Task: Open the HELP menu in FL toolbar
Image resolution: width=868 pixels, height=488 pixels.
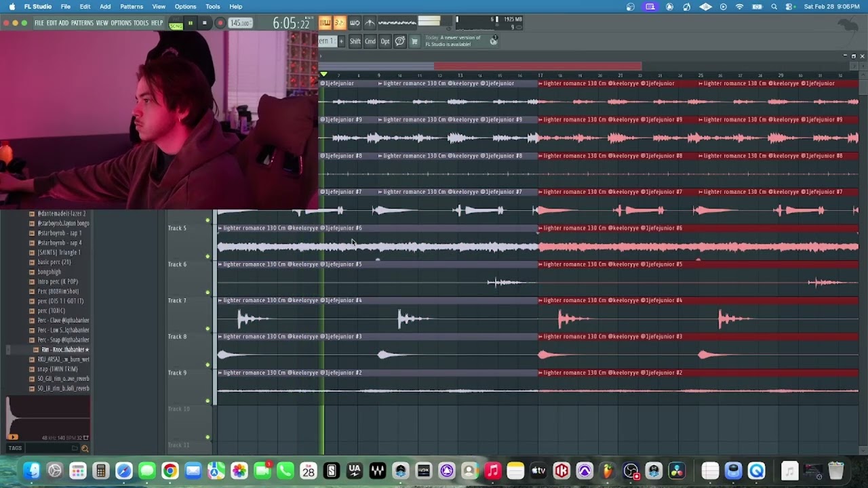Action: tap(157, 23)
